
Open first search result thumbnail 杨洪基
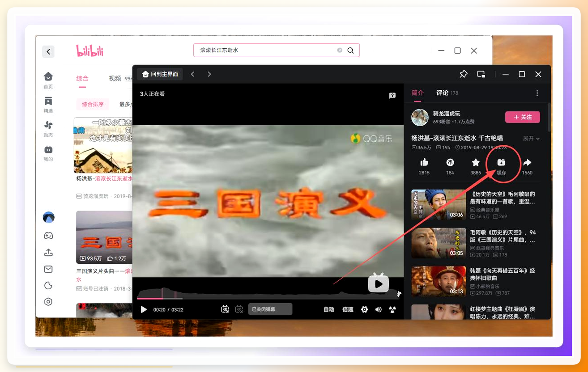pyautogui.click(x=103, y=145)
